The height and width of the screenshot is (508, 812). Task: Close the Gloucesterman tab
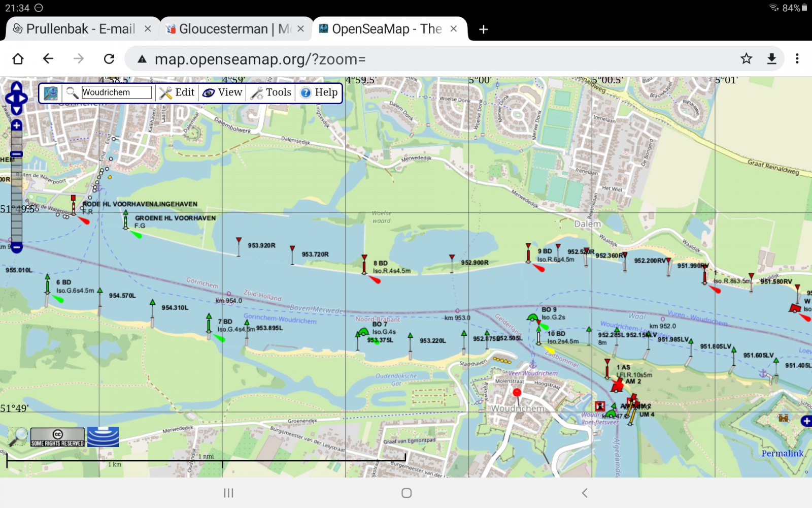tap(300, 29)
